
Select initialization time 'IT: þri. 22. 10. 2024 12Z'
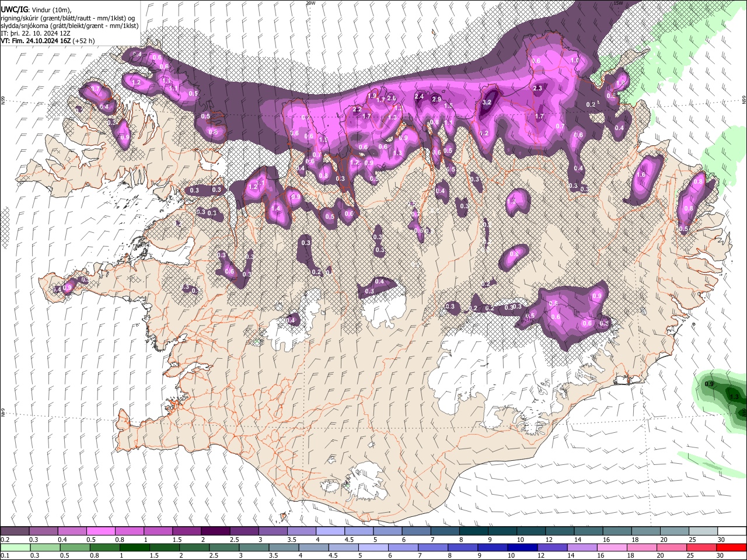(x=36, y=33)
